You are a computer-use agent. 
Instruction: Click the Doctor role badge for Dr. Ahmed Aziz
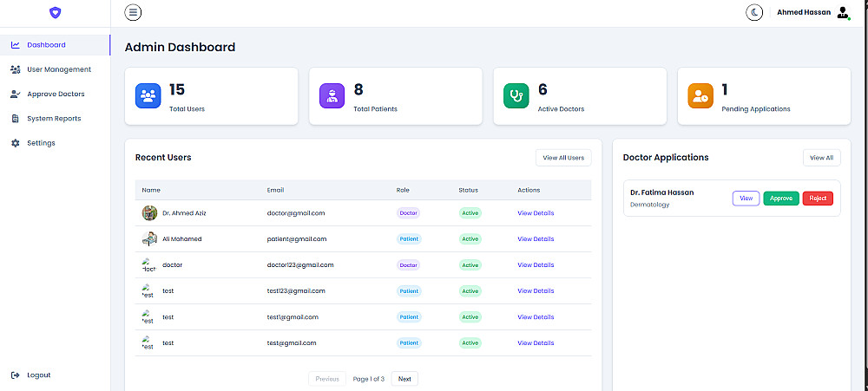409,213
